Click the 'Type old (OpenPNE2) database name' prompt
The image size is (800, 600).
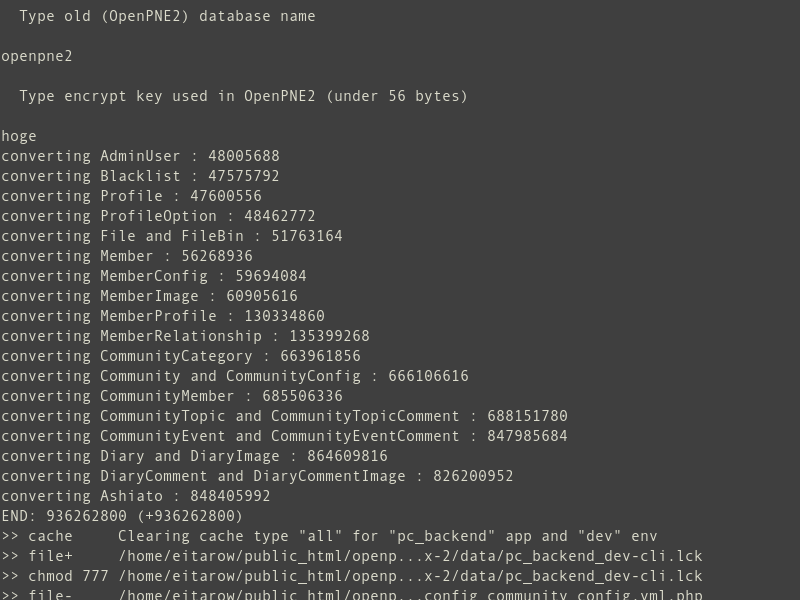[167, 16]
